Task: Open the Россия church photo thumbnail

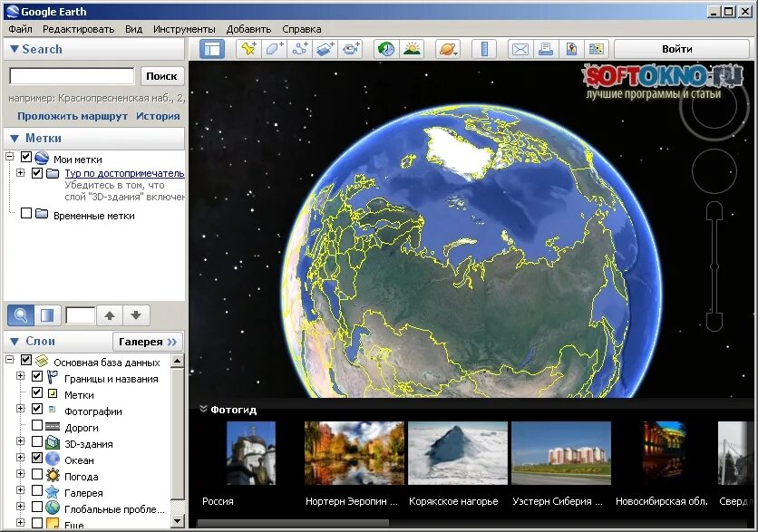Action: (251, 453)
